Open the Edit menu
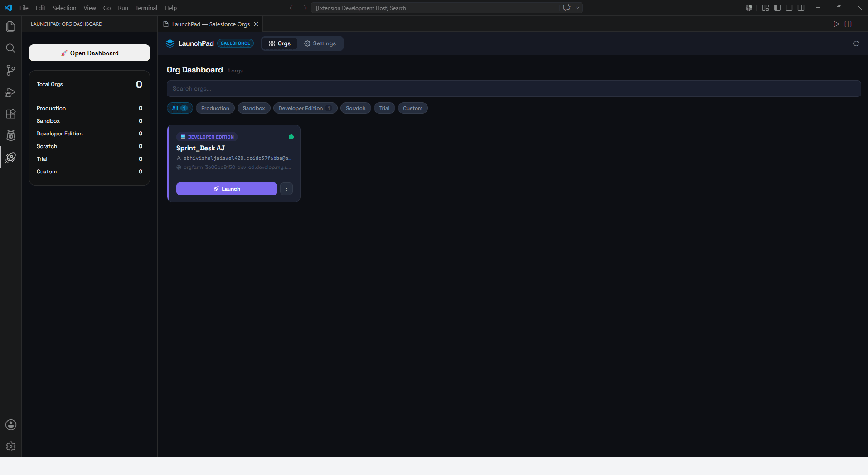This screenshot has width=868, height=475. [40, 8]
